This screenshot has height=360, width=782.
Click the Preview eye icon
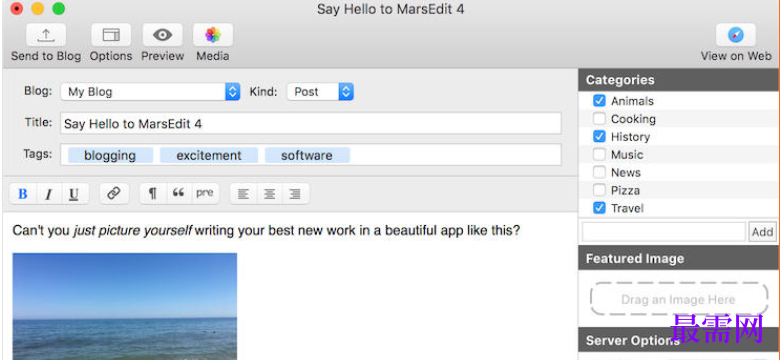click(x=163, y=35)
